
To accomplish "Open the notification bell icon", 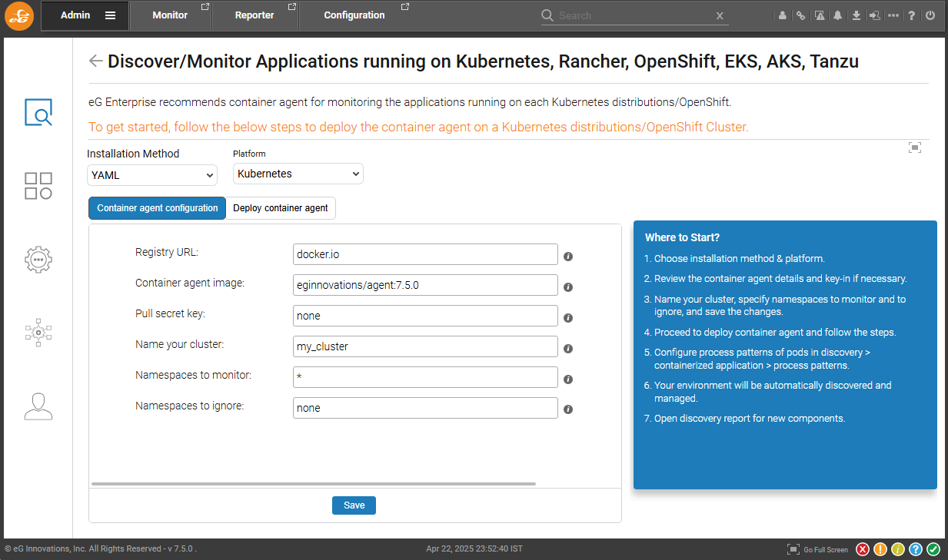I will [x=838, y=15].
